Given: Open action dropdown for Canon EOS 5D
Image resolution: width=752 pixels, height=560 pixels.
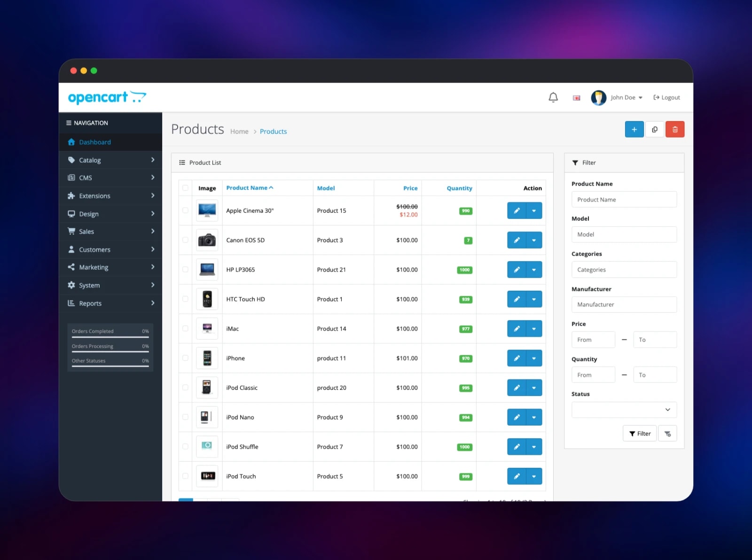Looking at the screenshot, I should [534, 240].
